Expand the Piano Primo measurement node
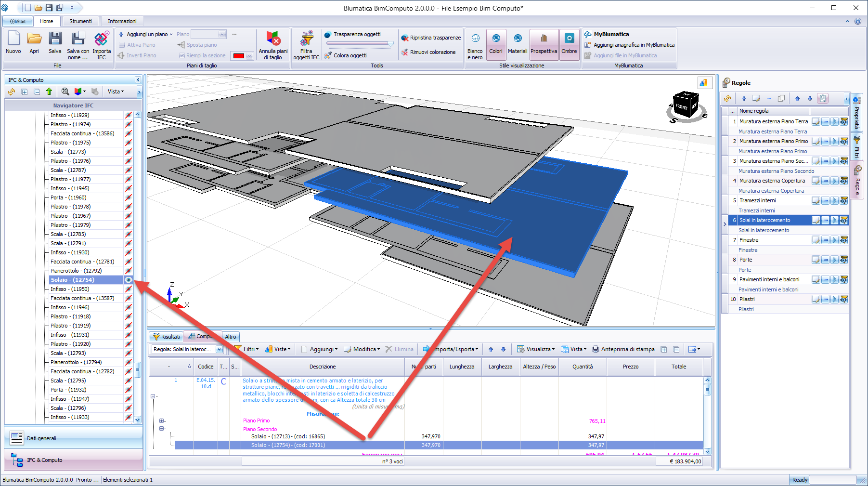The height and width of the screenshot is (486, 868). click(x=162, y=420)
